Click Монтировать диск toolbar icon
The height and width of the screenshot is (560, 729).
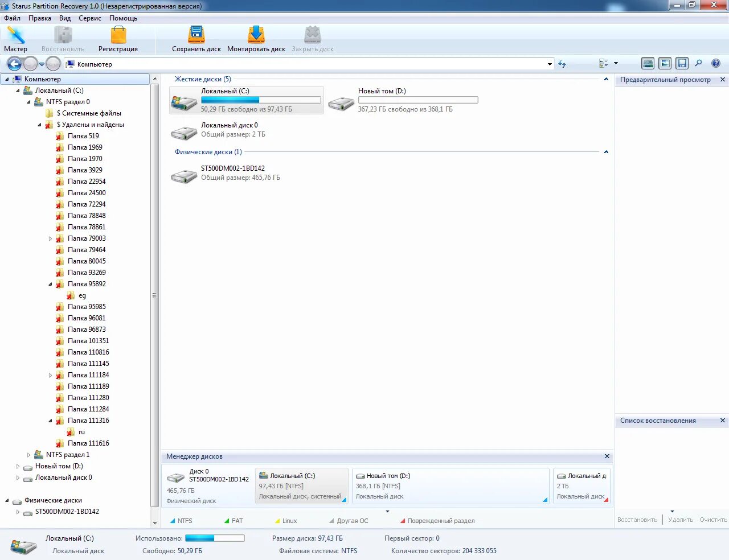pos(256,39)
